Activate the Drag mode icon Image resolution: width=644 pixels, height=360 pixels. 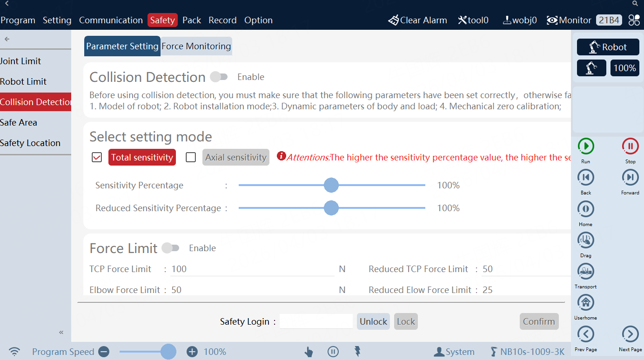(585, 240)
